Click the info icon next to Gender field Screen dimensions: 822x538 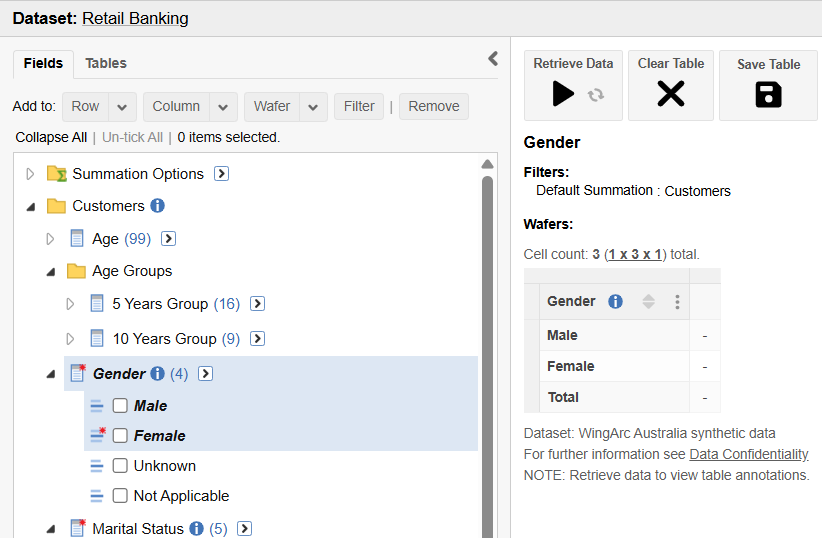pyautogui.click(x=157, y=374)
